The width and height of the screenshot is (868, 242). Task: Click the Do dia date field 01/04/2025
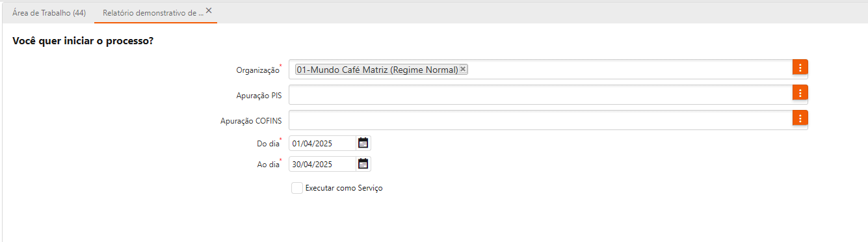click(323, 144)
